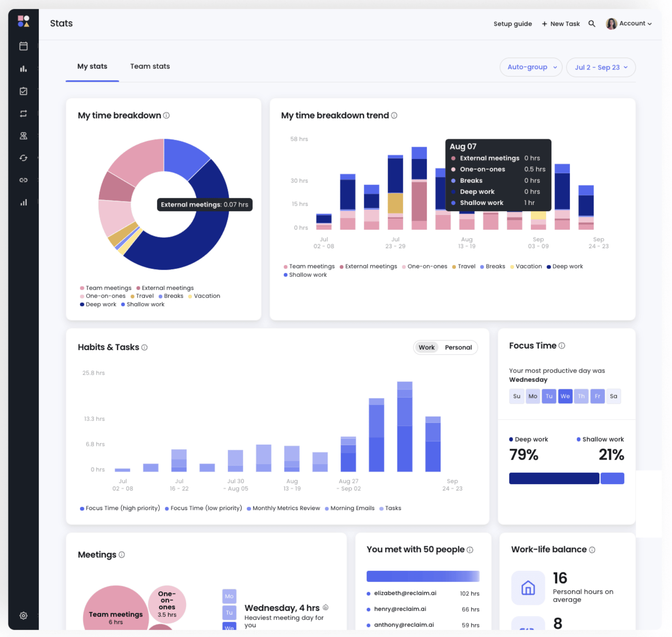Screen dimensions: 672x637
Task: Click the tasks checkbox icon in sidebar
Action: coord(23,91)
